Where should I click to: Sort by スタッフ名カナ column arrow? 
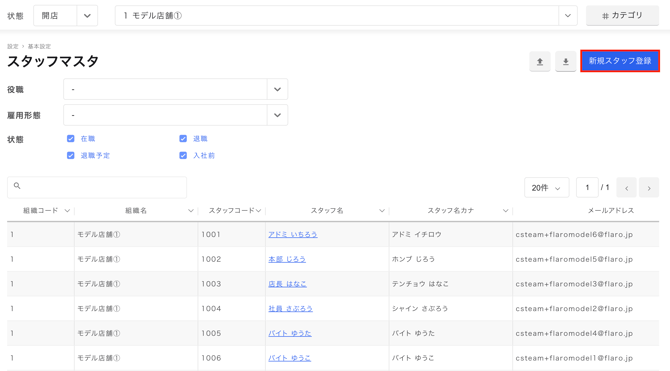pyautogui.click(x=505, y=210)
